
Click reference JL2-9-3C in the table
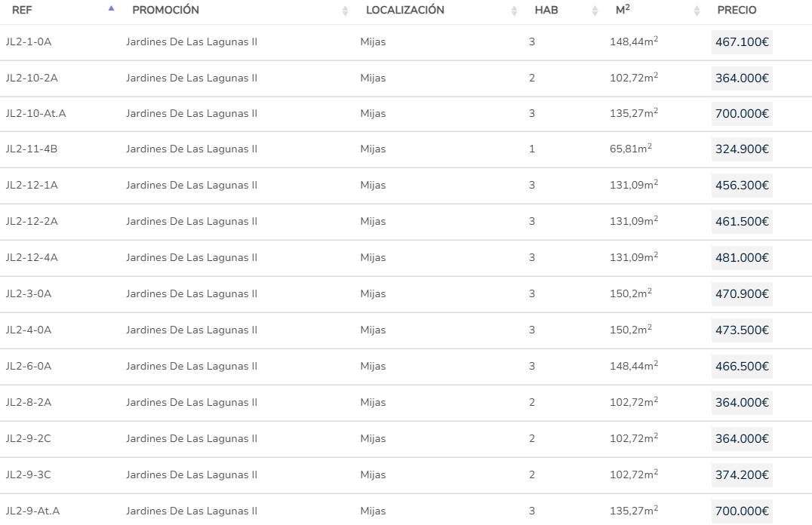click(x=29, y=474)
